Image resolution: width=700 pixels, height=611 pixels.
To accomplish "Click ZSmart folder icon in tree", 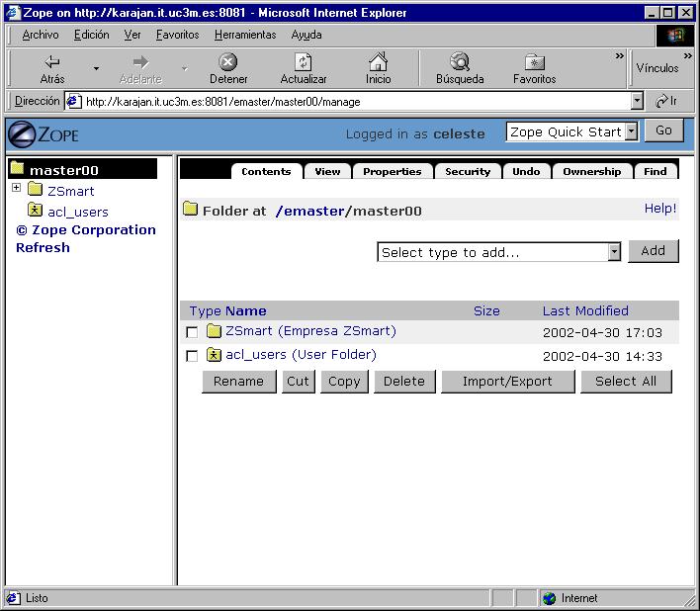I will (x=35, y=189).
